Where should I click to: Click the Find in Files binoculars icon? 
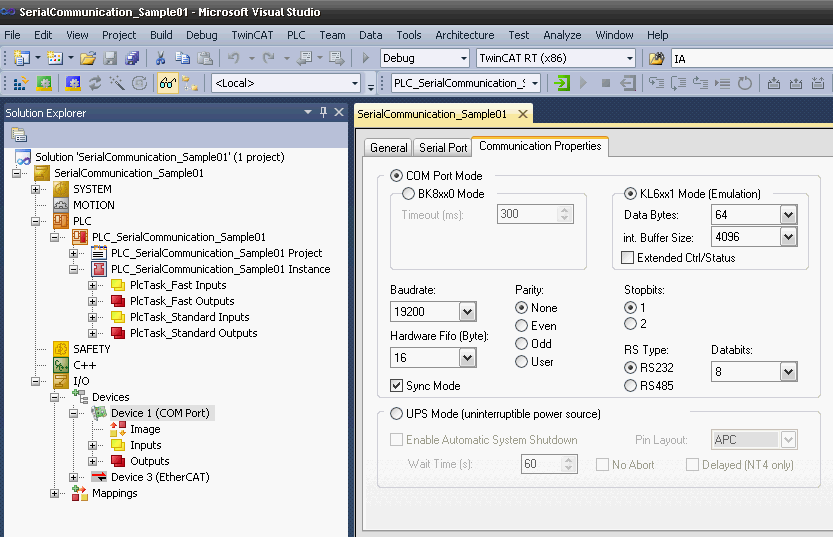[x=657, y=58]
